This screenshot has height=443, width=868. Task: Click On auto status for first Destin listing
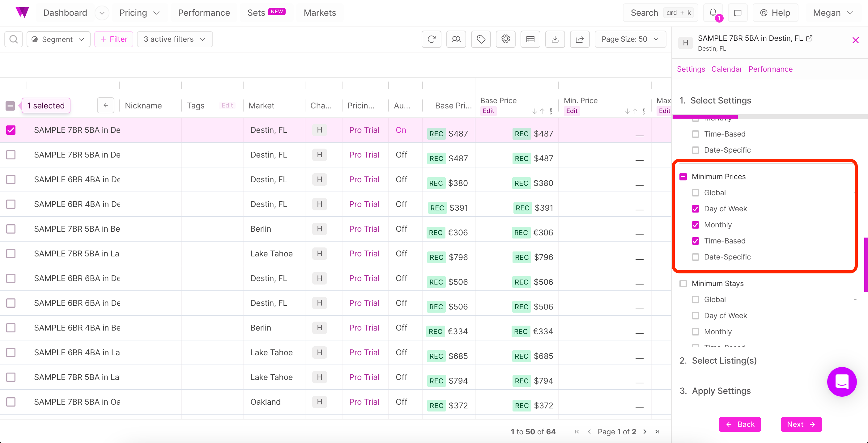click(x=401, y=130)
